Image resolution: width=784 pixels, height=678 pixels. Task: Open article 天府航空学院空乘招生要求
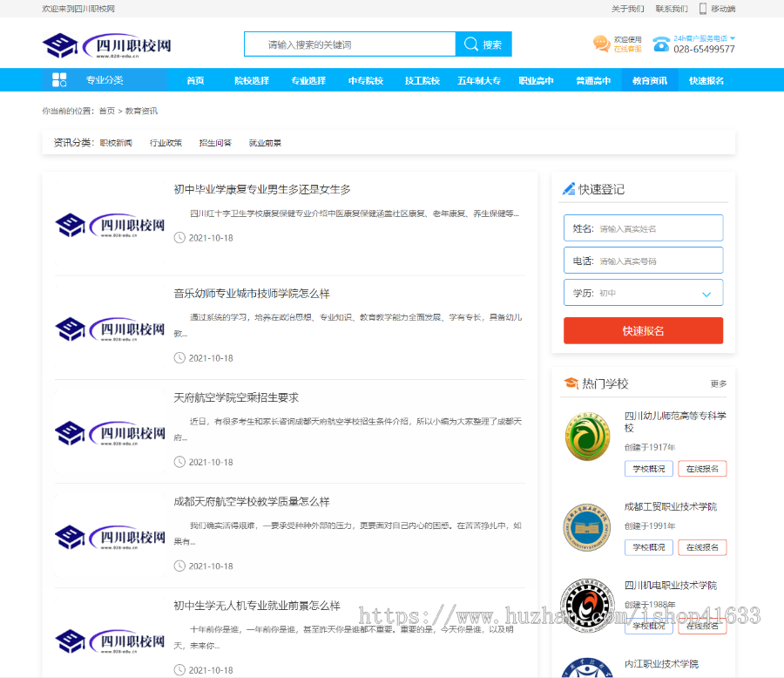pyautogui.click(x=236, y=397)
